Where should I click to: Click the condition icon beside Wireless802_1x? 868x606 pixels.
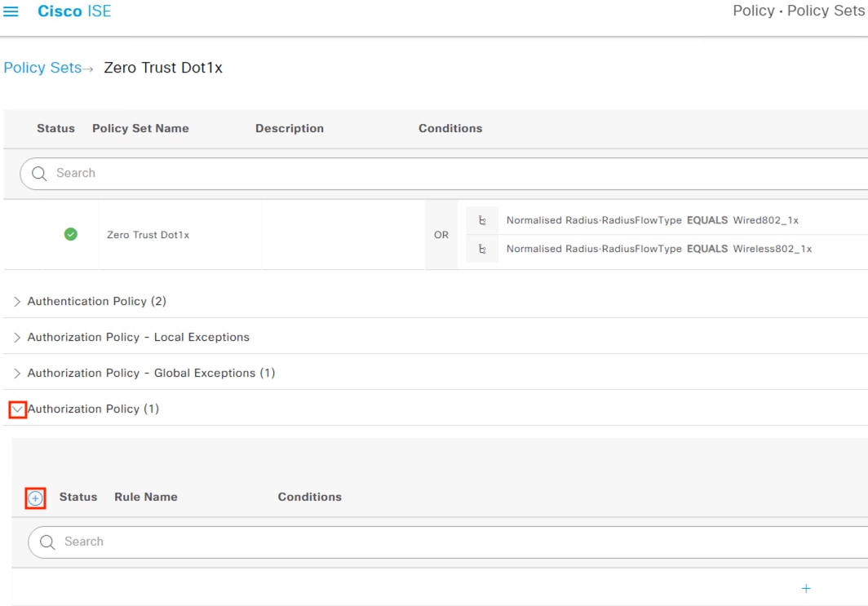(482, 249)
